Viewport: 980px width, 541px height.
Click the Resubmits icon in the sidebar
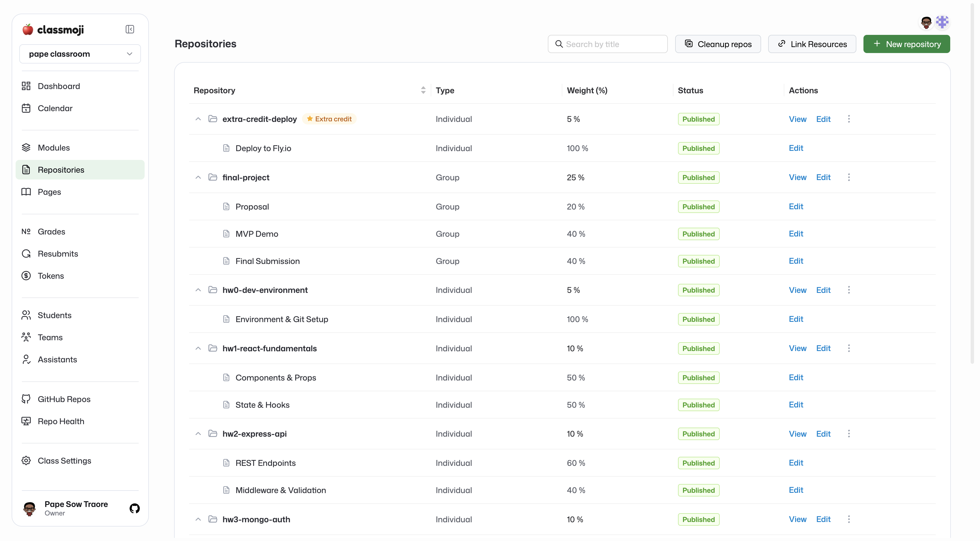pos(26,253)
